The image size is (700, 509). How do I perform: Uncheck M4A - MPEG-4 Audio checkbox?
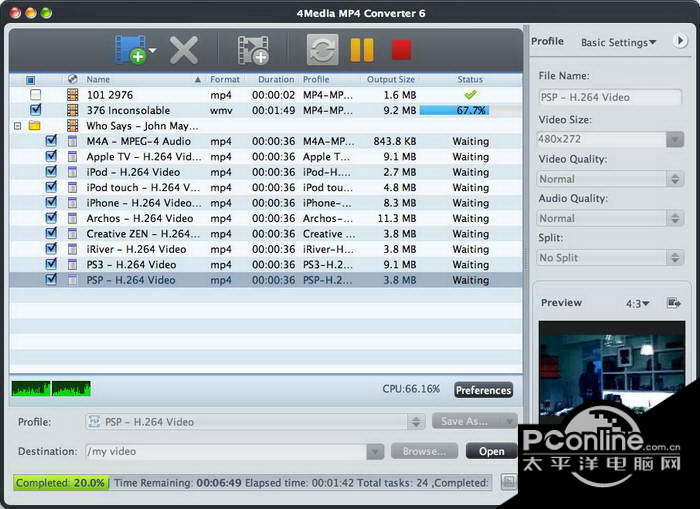pos(51,141)
